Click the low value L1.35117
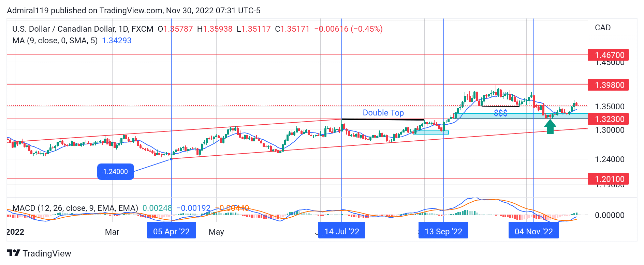The image size is (644, 265). click(254, 29)
